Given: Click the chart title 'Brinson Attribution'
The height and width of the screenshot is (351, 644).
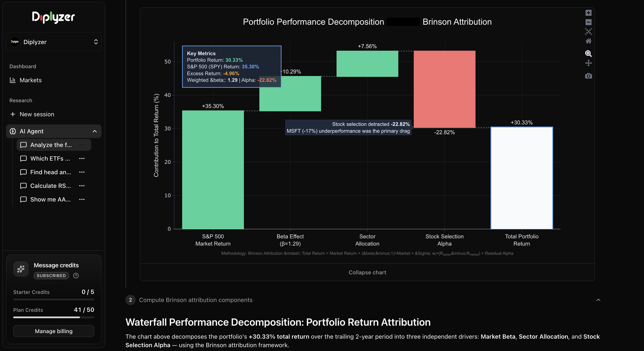Looking at the screenshot, I should tap(457, 22).
